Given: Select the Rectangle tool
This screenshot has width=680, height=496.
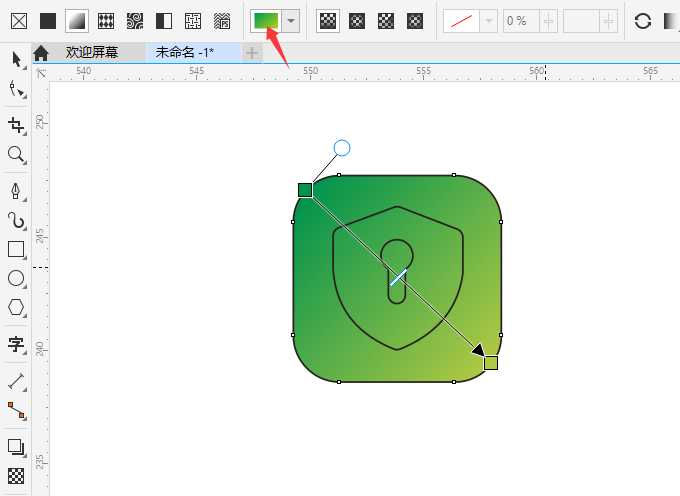Looking at the screenshot, I should tap(16, 249).
